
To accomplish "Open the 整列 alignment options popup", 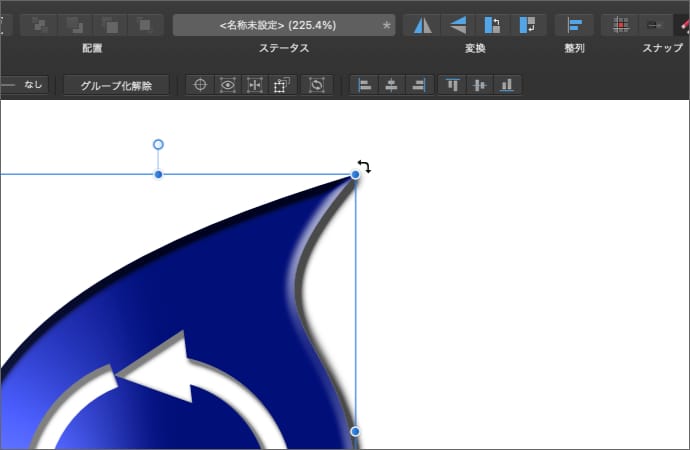I will pyautogui.click(x=574, y=25).
